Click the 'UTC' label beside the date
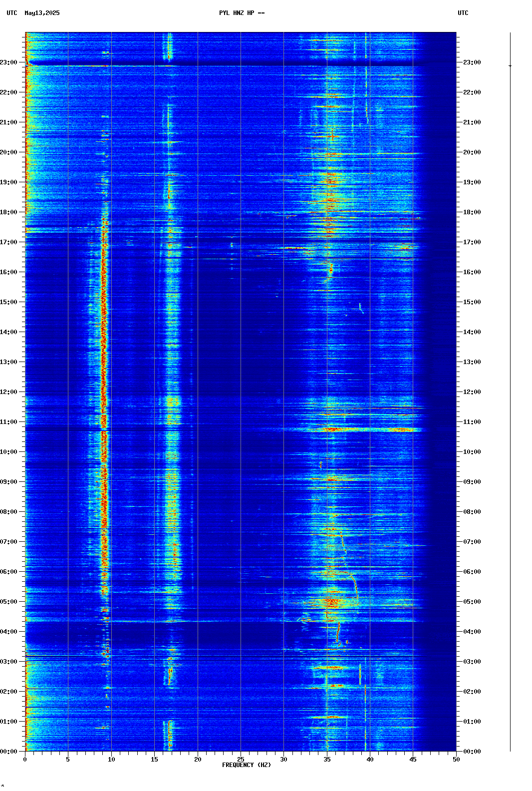Screen dimensions: 532x791 12,13
